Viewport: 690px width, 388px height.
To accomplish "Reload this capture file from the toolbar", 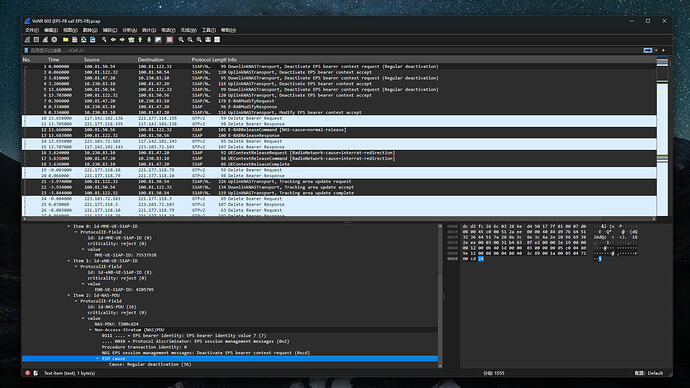I will (92, 40).
